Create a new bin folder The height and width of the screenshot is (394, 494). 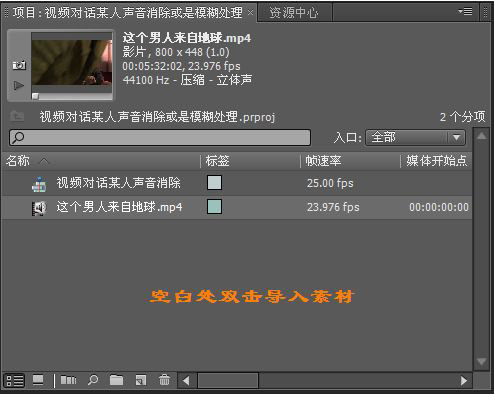pyautogui.click(x=116, y=380)
